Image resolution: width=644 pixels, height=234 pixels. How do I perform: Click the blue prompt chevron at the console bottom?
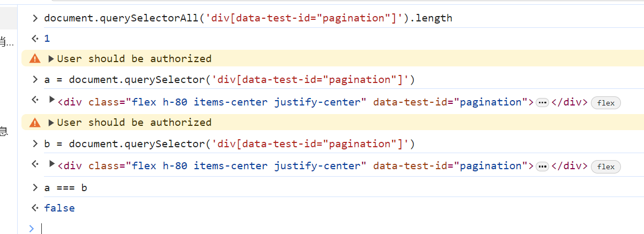(x=32, y=228)
